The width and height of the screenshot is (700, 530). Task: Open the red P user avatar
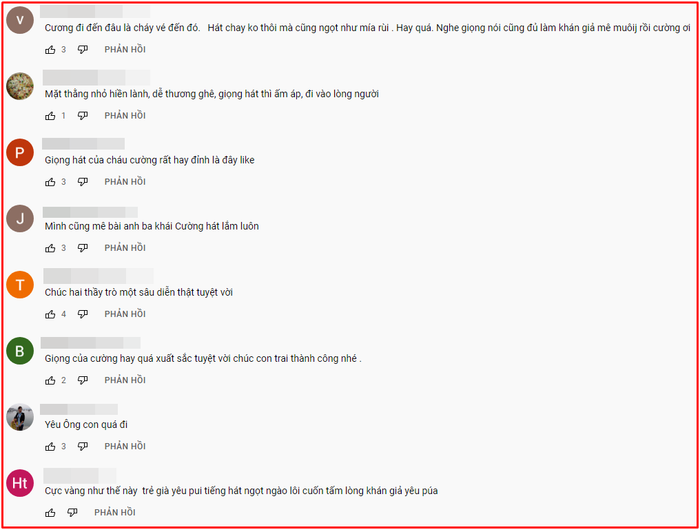click(x=20, y=152)
